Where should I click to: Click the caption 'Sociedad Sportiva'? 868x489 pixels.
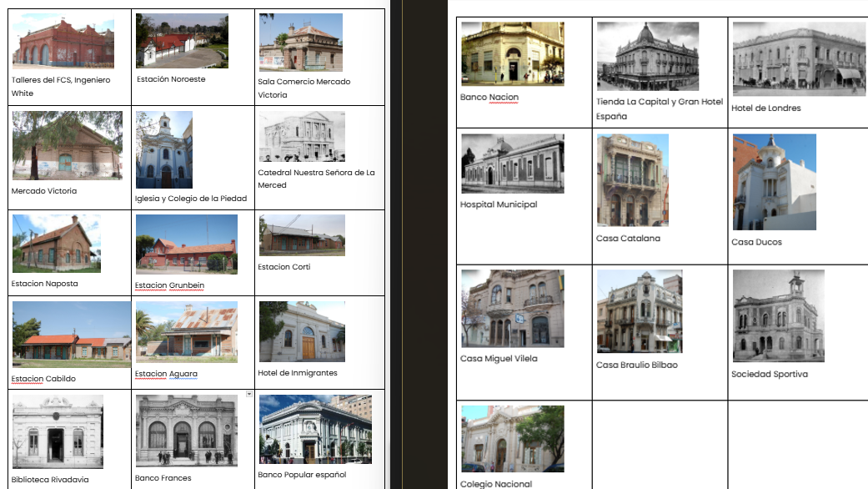click(x=770, y=375)
